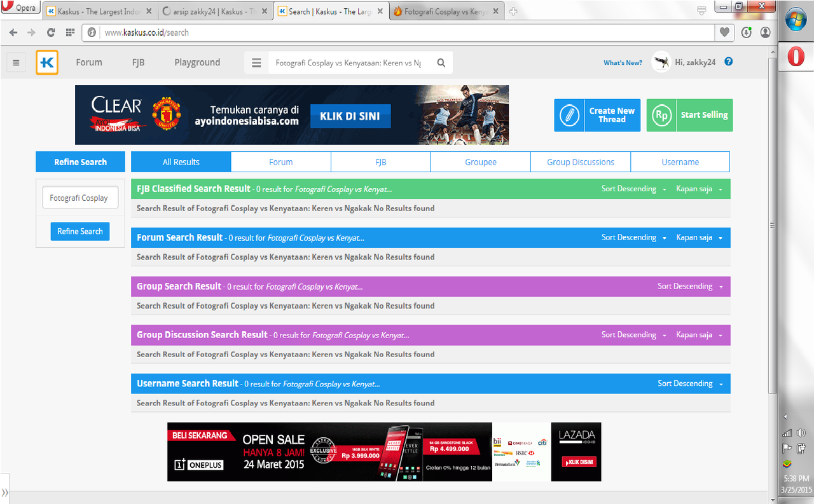Click the BlueStacks tray icon

tap(787, 463)
